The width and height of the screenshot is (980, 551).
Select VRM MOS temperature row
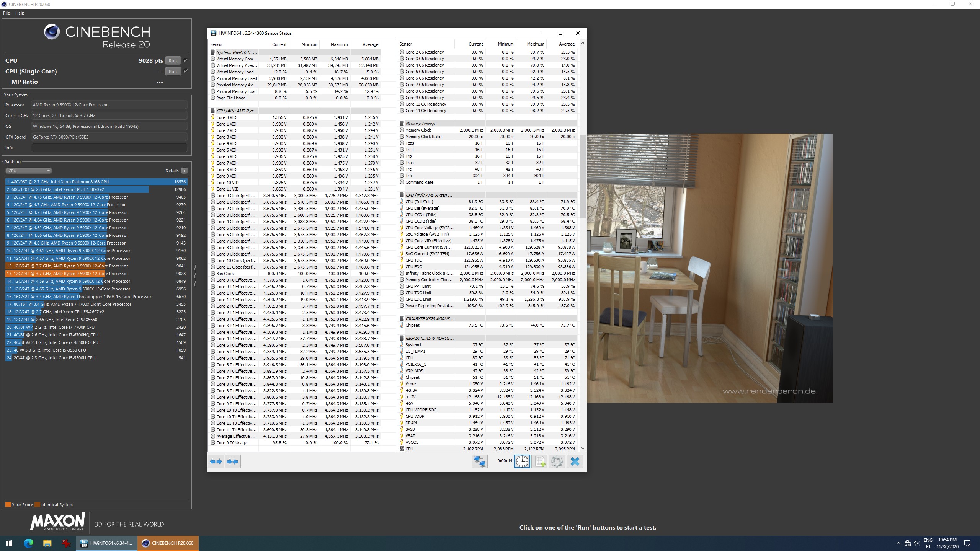click(x=488, y=371)
